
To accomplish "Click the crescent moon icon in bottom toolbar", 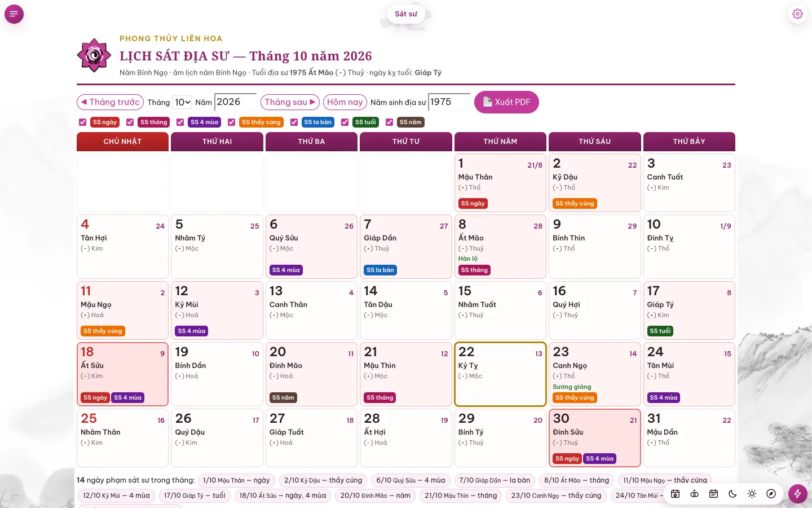I will pyautogui.click(x=732, y=494).
